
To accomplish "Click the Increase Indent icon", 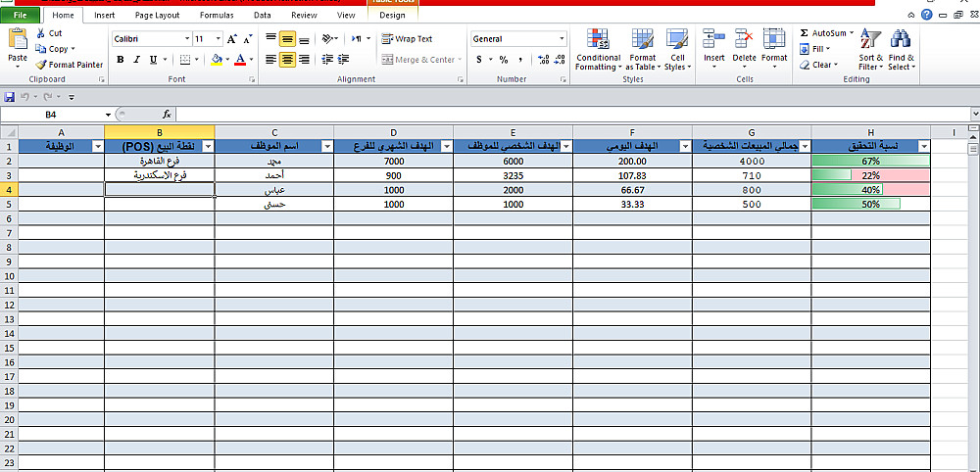I will point(343,60).
